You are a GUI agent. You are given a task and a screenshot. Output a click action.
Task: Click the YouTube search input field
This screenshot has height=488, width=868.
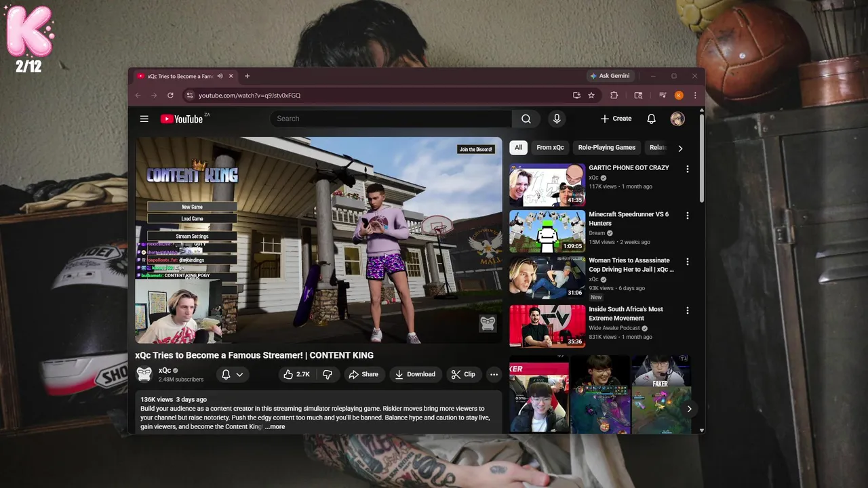click(391, 119)
